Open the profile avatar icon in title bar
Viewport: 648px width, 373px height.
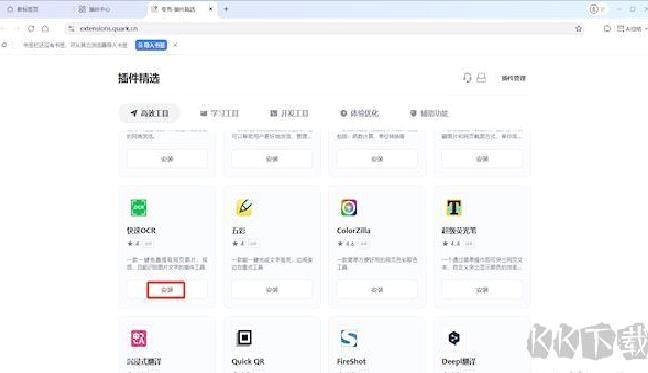point(594,9)
